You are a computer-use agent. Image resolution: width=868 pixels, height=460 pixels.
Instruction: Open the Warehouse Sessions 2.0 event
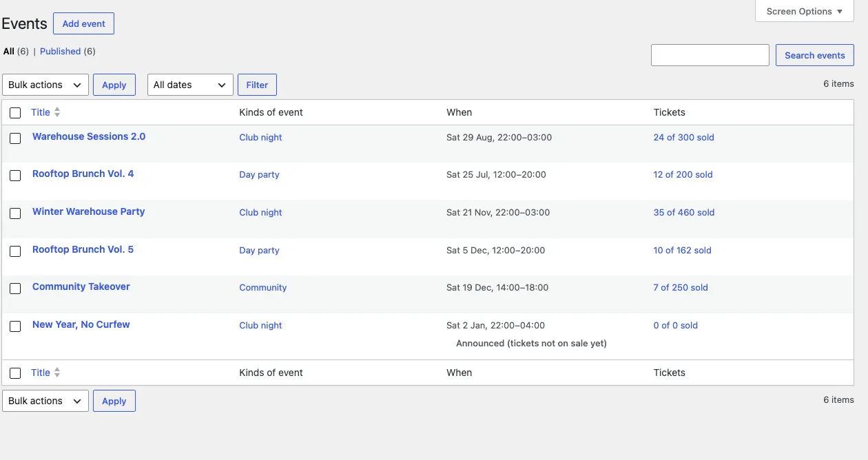89,136
